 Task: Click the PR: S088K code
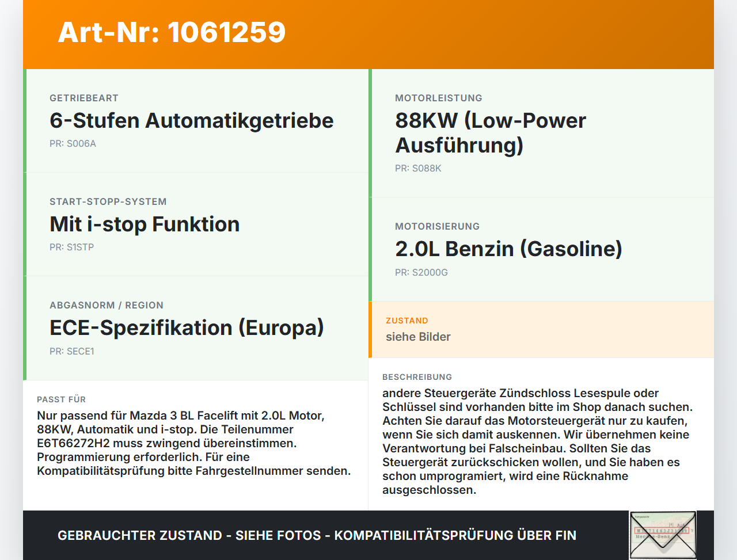click(418, 169)
